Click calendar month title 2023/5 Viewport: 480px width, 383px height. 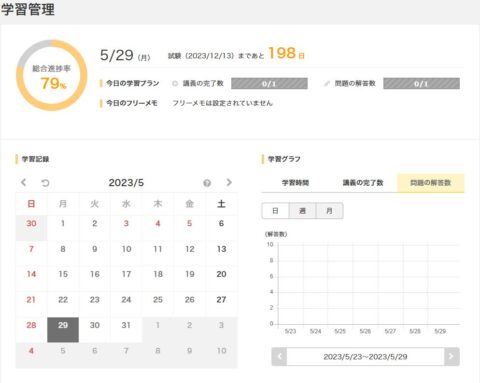pyautogui.click(x=126, y=183)
